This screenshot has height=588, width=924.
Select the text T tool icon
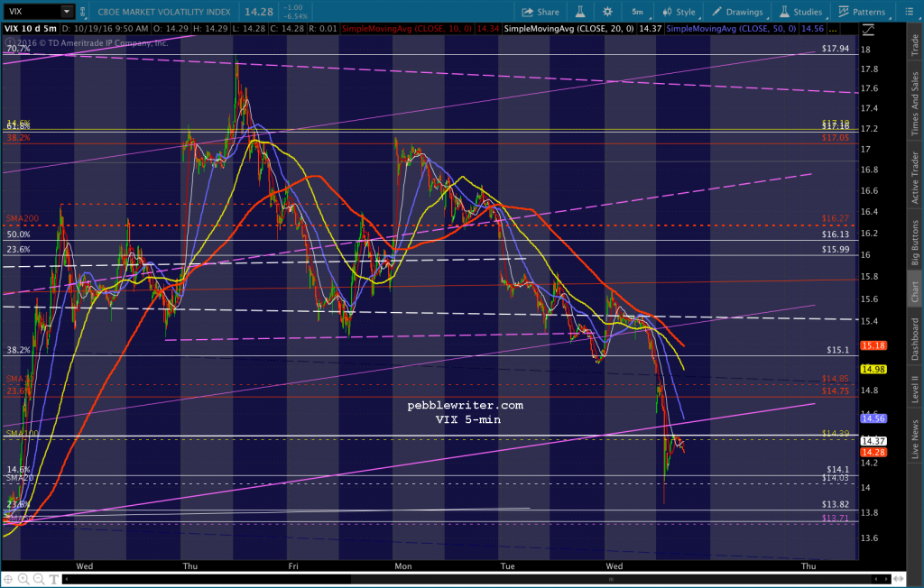click(x=53, y=579)
